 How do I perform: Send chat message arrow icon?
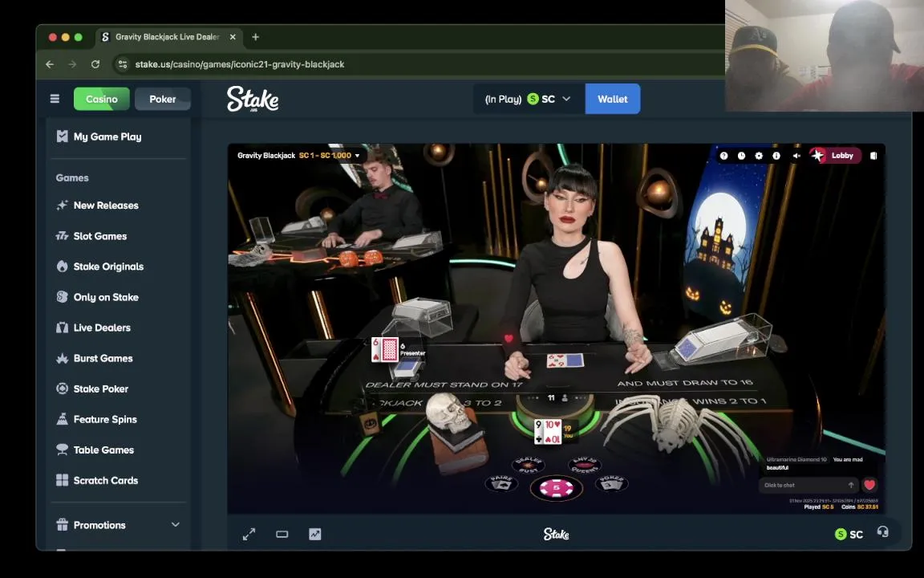(851, 486)
